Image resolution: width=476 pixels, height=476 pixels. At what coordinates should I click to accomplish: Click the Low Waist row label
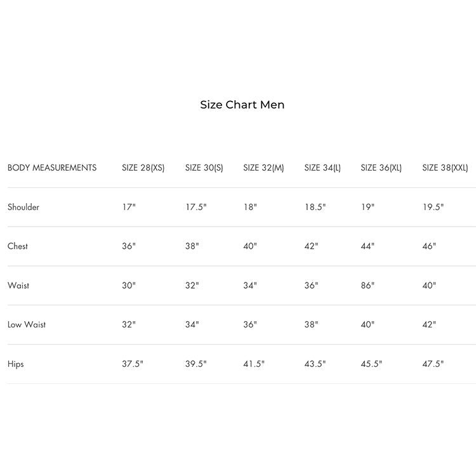(x=27, y=324)
